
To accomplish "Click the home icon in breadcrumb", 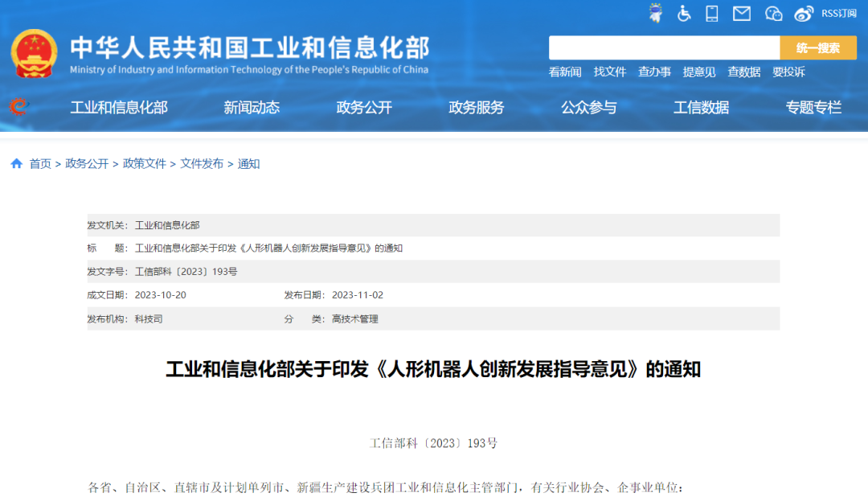I will coord(16,163).
